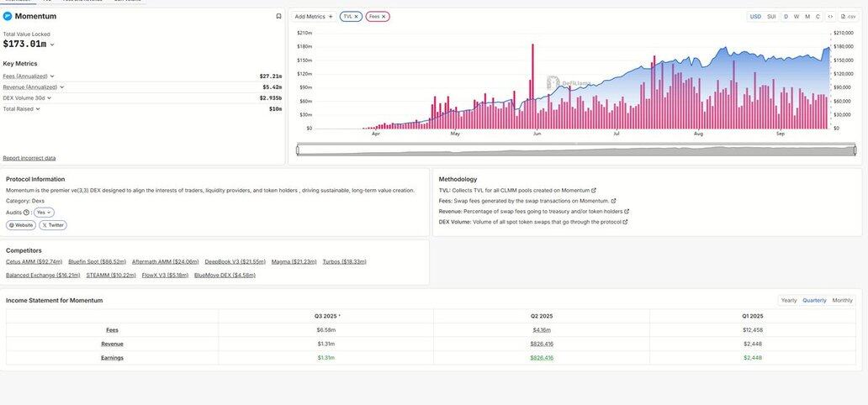This screenshot has width=868, height=405.
Task: Open competitor BlueMove DEX link
Action: pyautogui.click(x=225, y=275)
